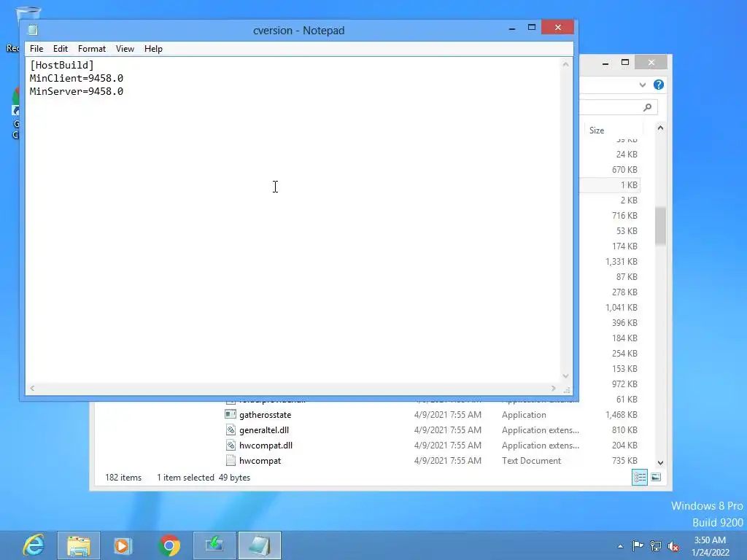Launch Google Chrome from the taskbar
Viewport: 747px width, 560px height.
click(169, 545)
